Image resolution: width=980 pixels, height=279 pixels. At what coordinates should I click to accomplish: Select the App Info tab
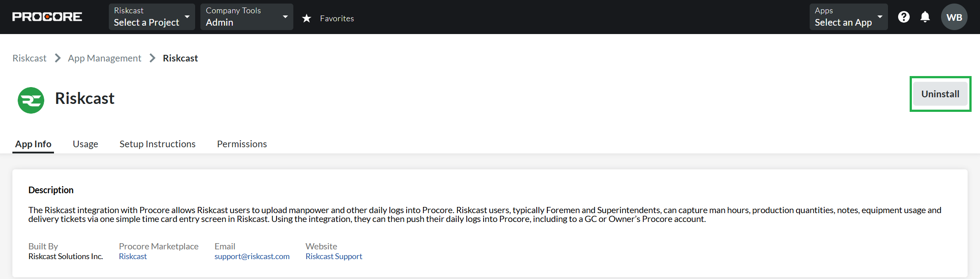tap(33, 144)
